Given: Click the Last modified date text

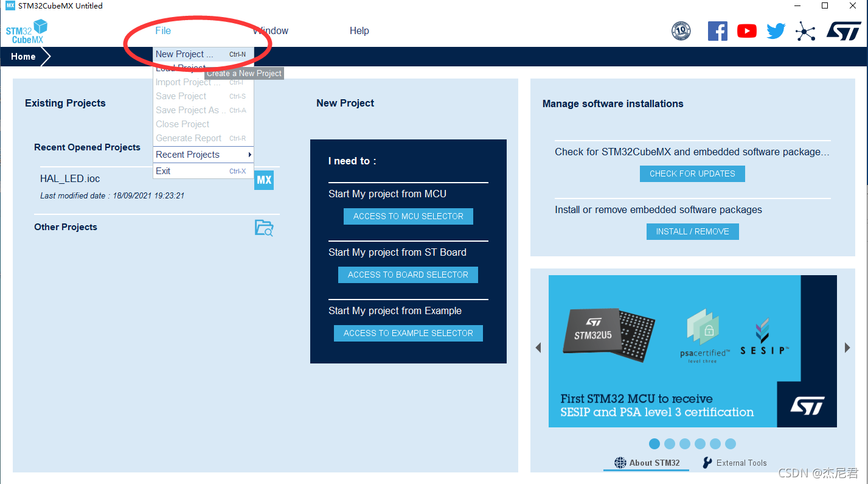Looking at the screenshot, I should tap(112, 196).
